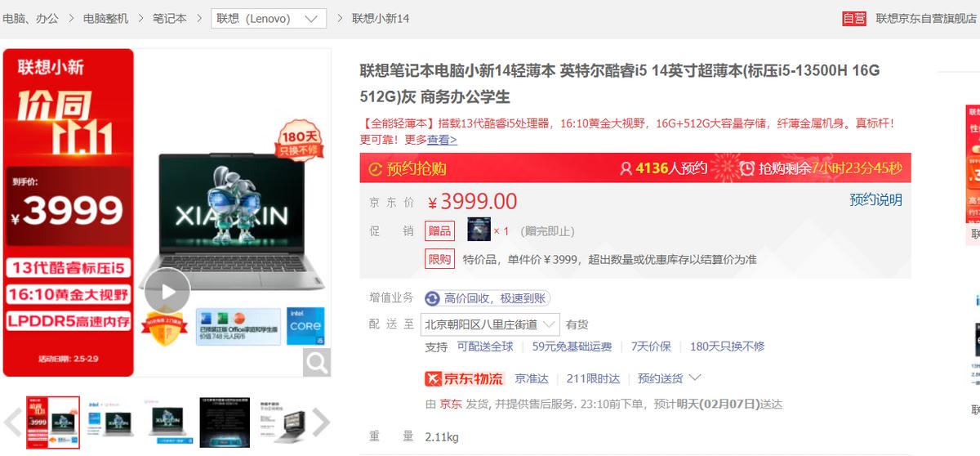Click 可配送全球 link
This screenshot has width=980, height=456.
(x=485, y=346)
